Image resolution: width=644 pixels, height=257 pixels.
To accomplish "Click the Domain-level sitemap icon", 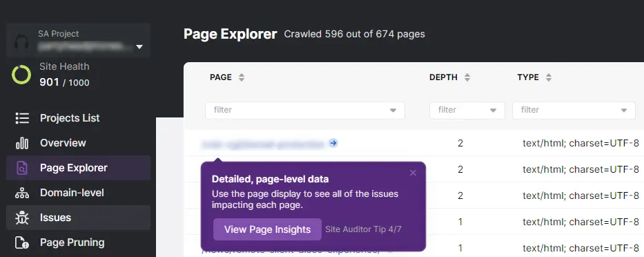I will pyautogui.click(x=22, y=193).
